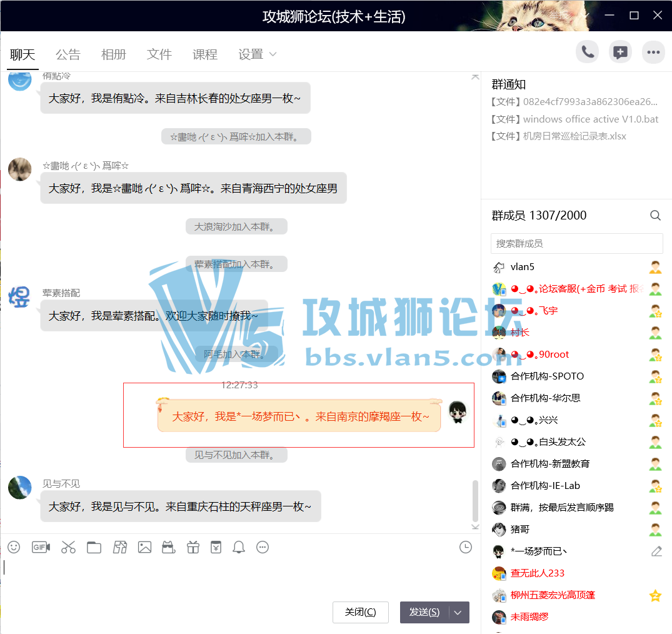The height and width of the screenshot is (634, 672).
Task: Click the role badge beside 合作机构-SPOTO
Action: 655,376
